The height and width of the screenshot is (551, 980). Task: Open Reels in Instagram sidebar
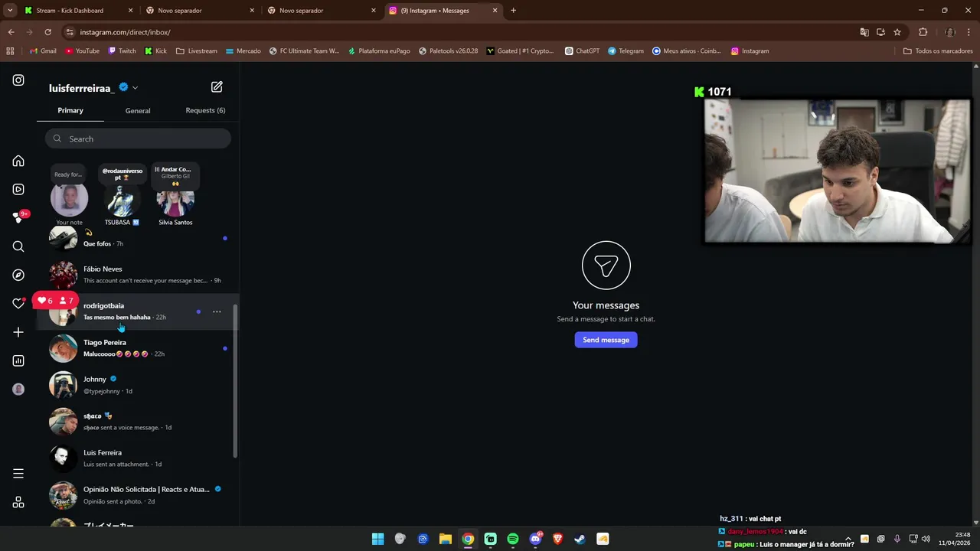pyautogui.click(x=18, y=189)
